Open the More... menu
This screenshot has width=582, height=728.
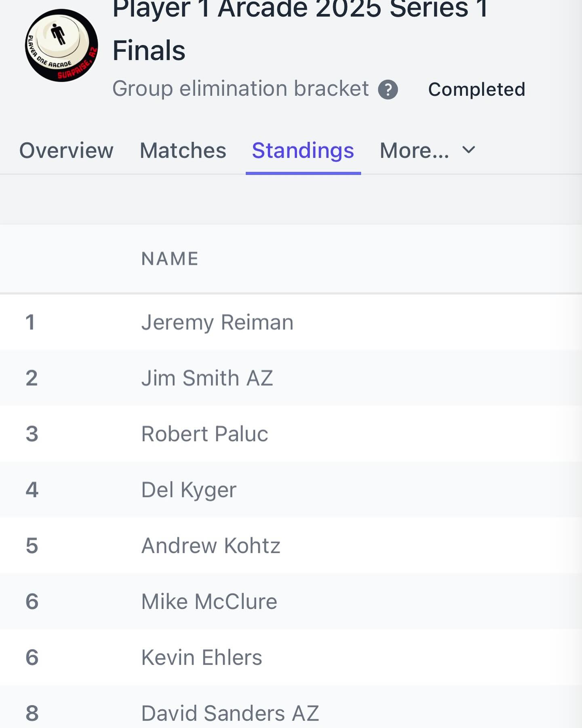414,150
